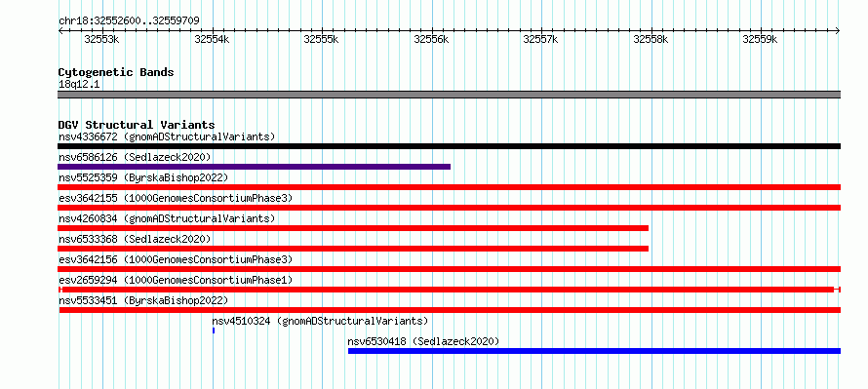
Task: Click the tiny blue nsv4510324 variant mark
Action: (214, 331)
